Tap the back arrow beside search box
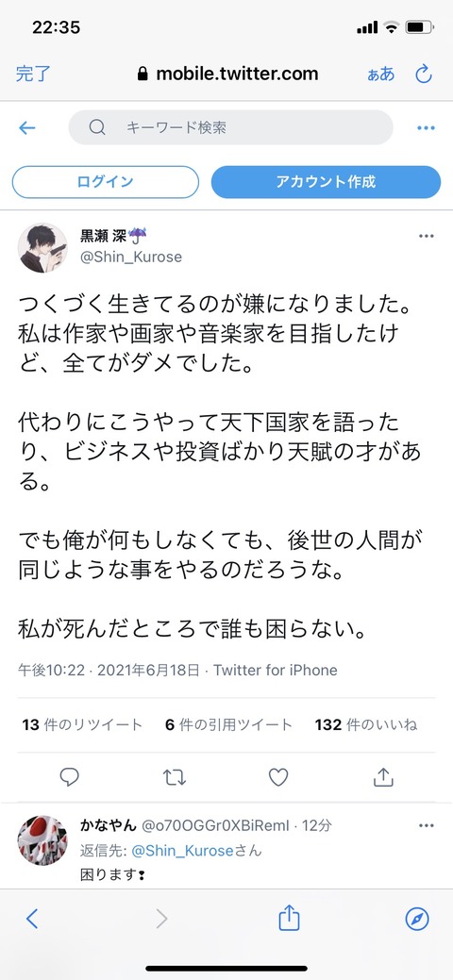Image resolution: width=453 pixels, height=980 pixels. click(27, 128)
